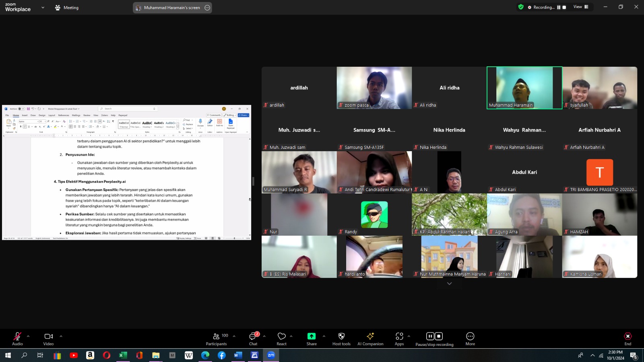The height and width of the screenshot is (362, 644).
Task: Show more participants with down chevron
Action: pos(449,284)
